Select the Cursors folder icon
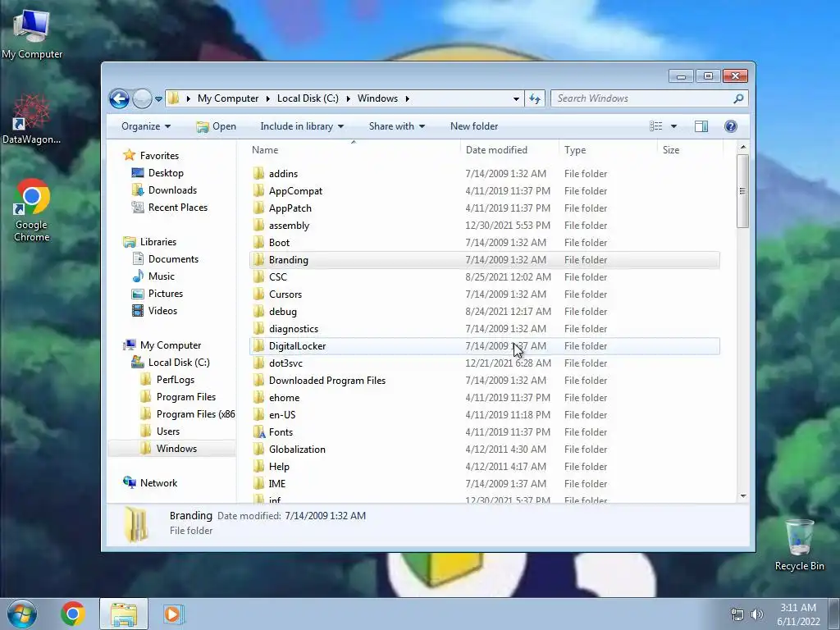The width and height of the screenshot is (840, 630). point(258,294)
